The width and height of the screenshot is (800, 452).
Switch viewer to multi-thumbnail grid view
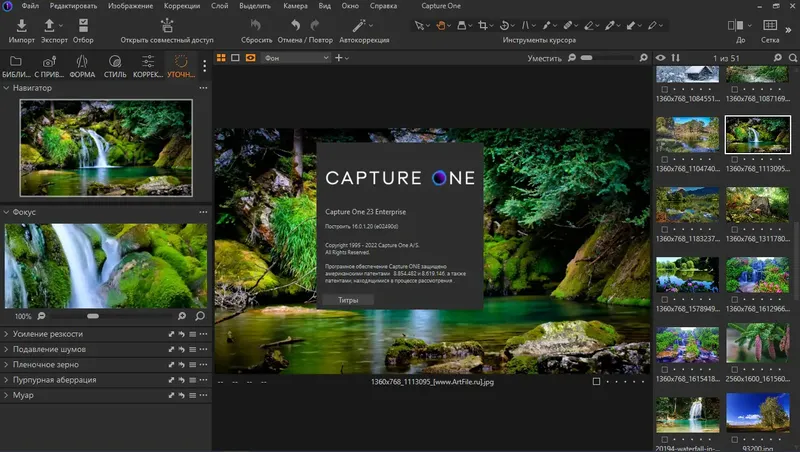pyautogui.click(x=221, y=58)
